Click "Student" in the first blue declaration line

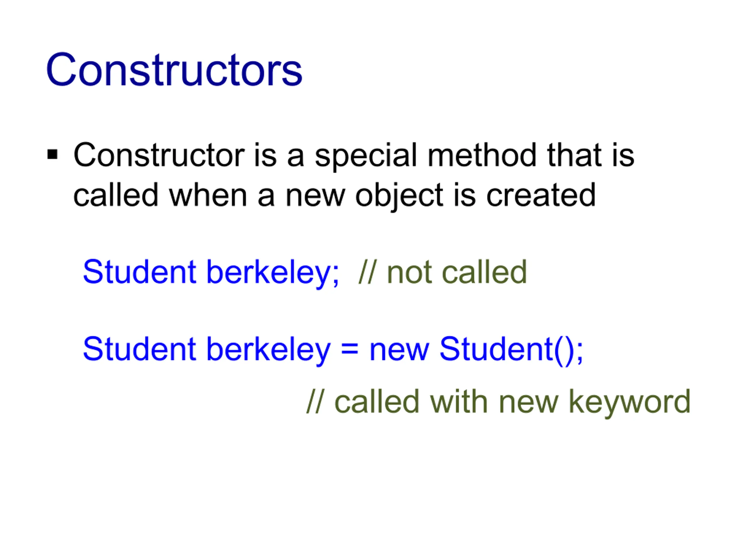[x=139, y=272]
